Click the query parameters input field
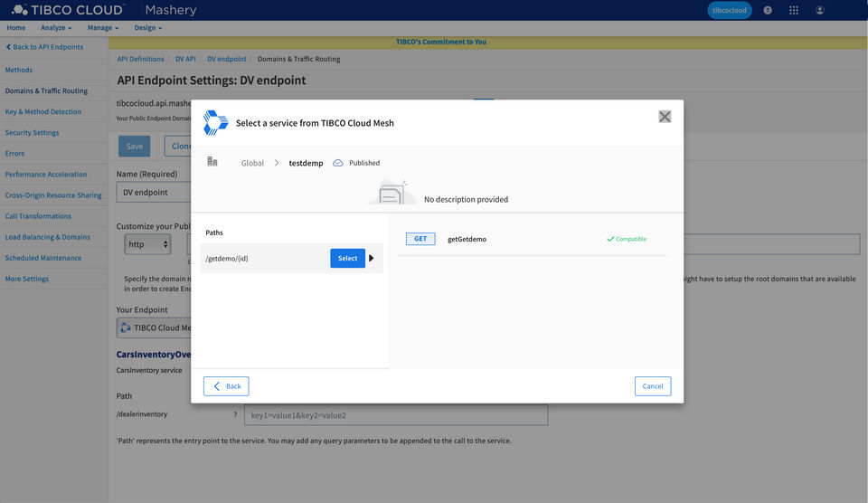The image size is (868, 503). [x=396, y=415]
